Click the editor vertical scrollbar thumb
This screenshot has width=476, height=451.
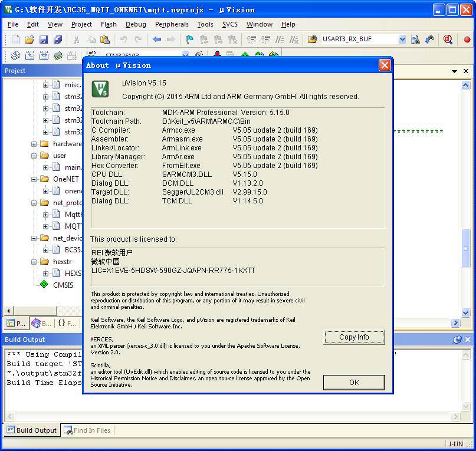466,248
